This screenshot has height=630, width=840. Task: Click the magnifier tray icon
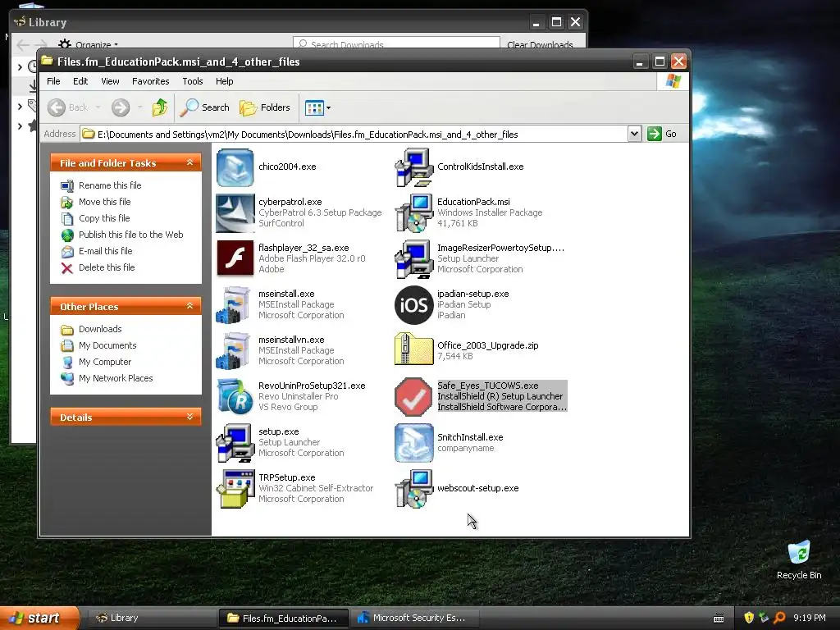coord(779,618)
